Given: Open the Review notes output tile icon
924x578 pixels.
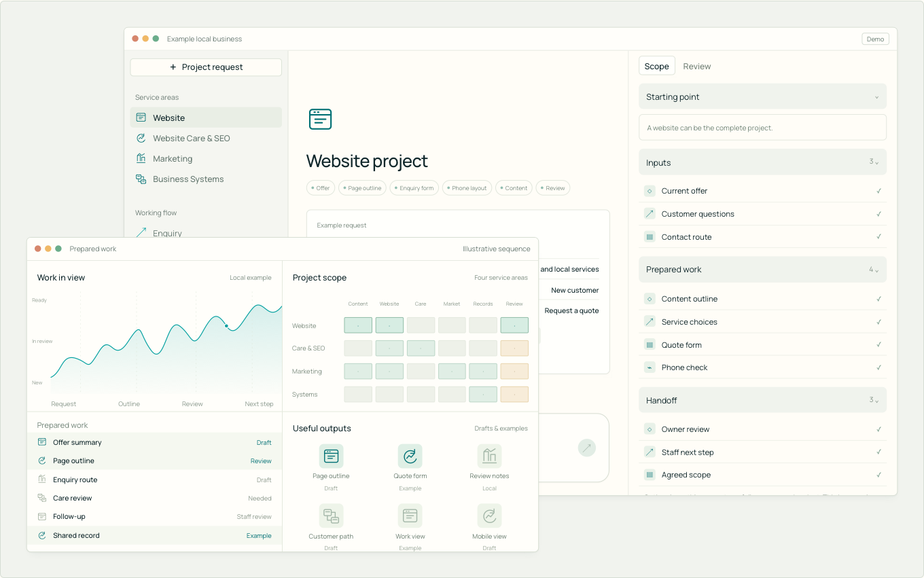Looking at the screenshot, I should point(489,456).
